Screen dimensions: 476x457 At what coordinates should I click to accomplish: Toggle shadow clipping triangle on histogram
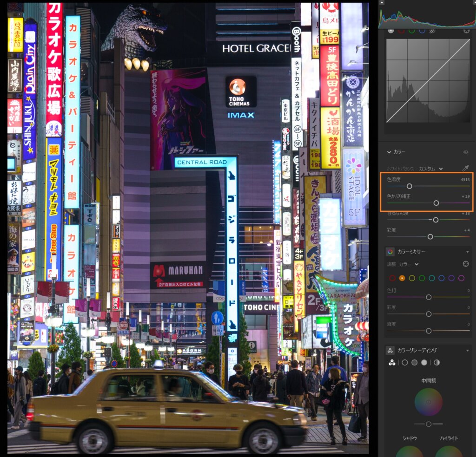tap(382, 2)
